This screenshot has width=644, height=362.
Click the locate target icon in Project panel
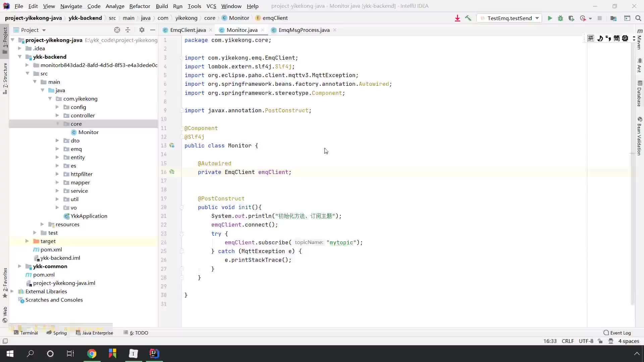pyautogui.click(x=117, y=30)
